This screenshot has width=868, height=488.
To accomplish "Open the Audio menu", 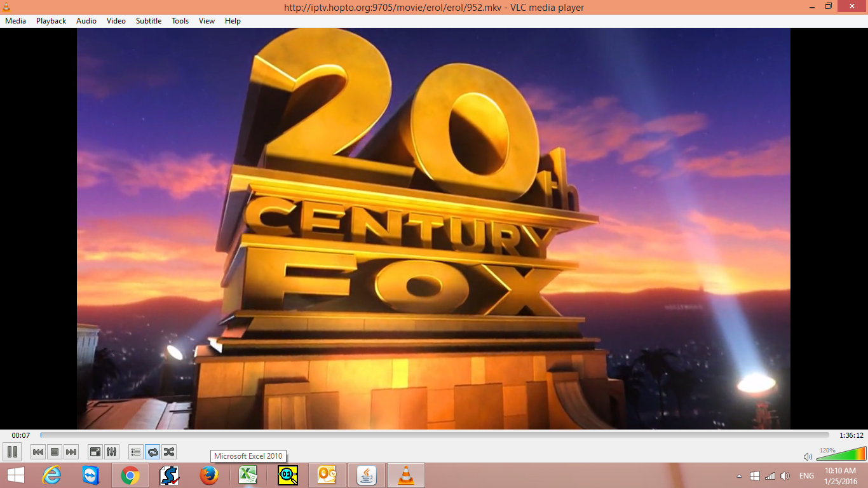I will tap(86, 21).
